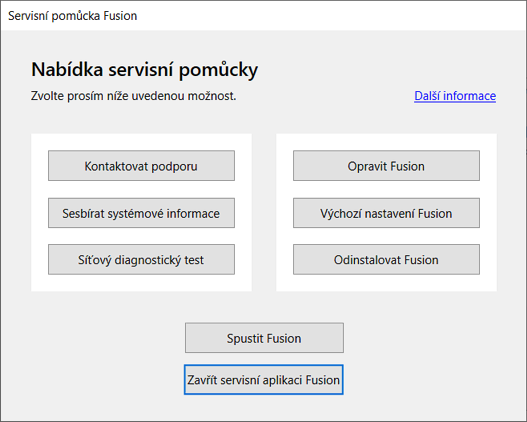Click the Nabídka servisní pomůcky heading

click(x=145, y=70)
